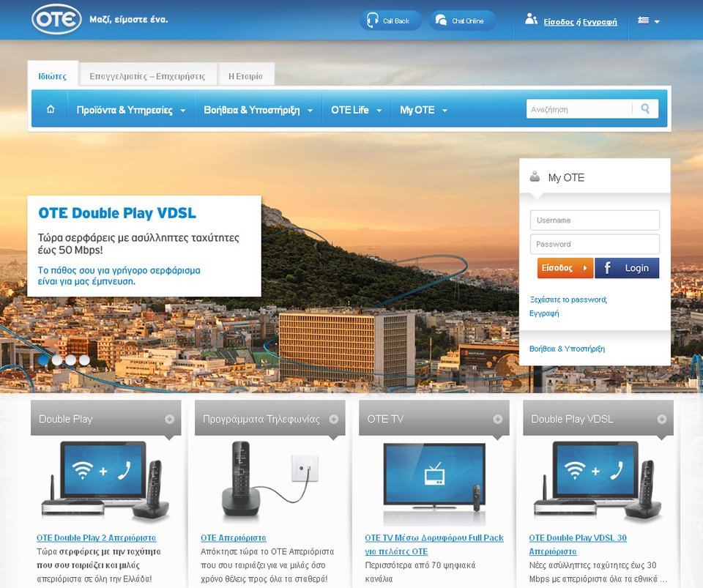Click the Double Play card header

tap(105, 418)
